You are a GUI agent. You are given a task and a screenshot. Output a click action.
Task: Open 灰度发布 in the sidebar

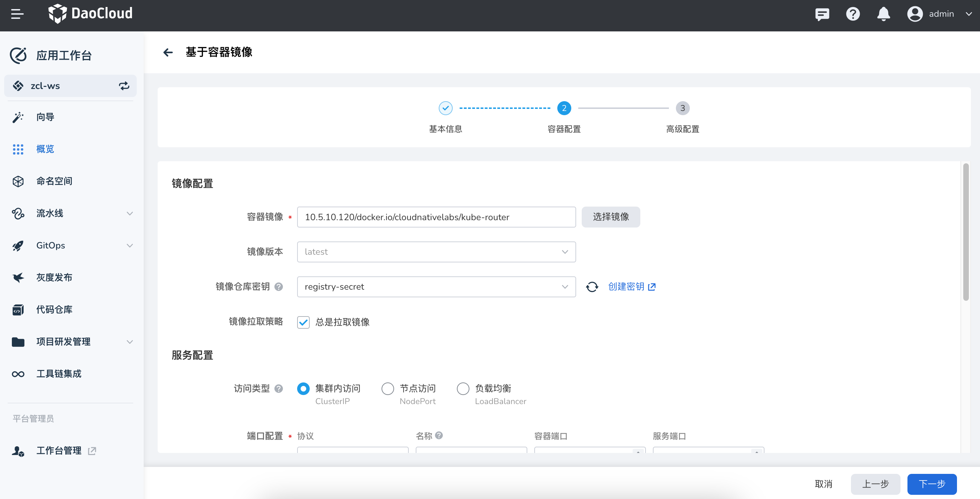pos(54,277)
